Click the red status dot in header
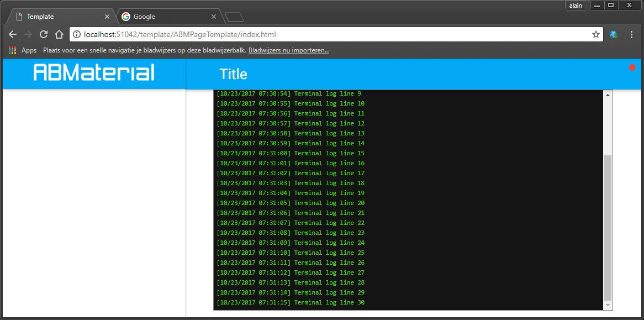Image resolution: width=644 pixels, height=320 pixels. [632, 67]
